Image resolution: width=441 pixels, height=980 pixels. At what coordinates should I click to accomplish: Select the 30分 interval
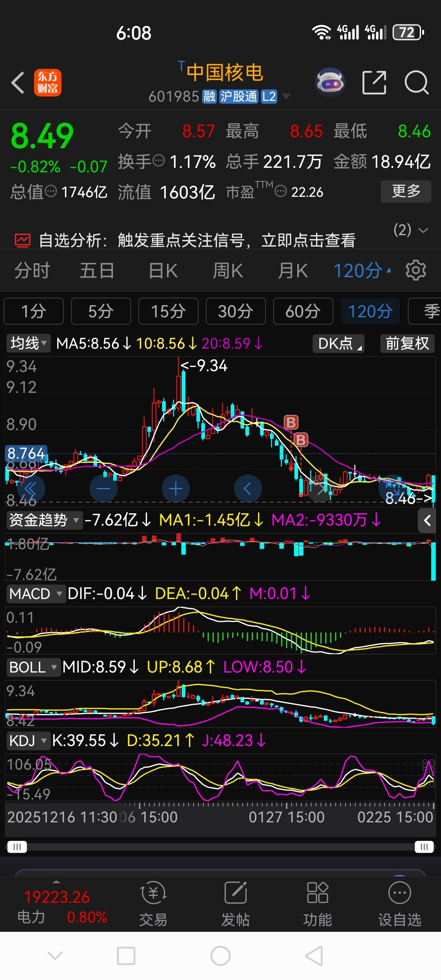[x=236, y=311]
